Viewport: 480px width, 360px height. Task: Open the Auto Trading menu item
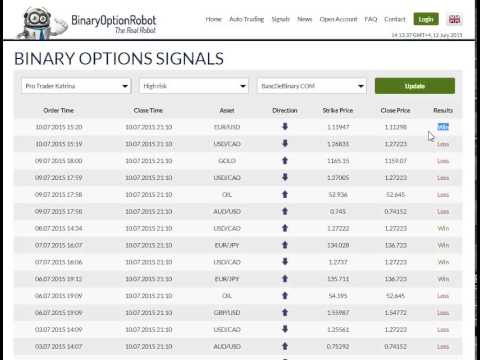pyautogui.click(x=246, y=19)
